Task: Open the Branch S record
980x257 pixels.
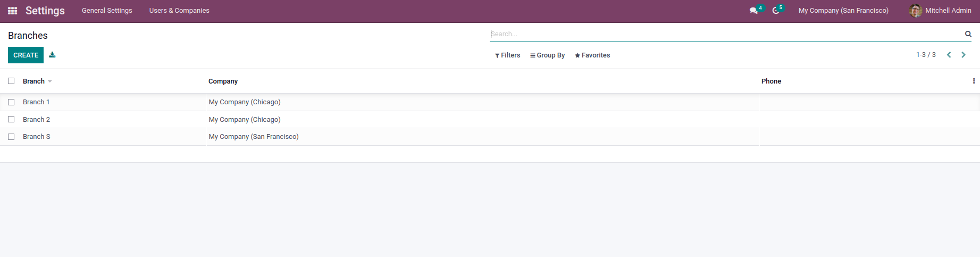Action: pos(36,137)
